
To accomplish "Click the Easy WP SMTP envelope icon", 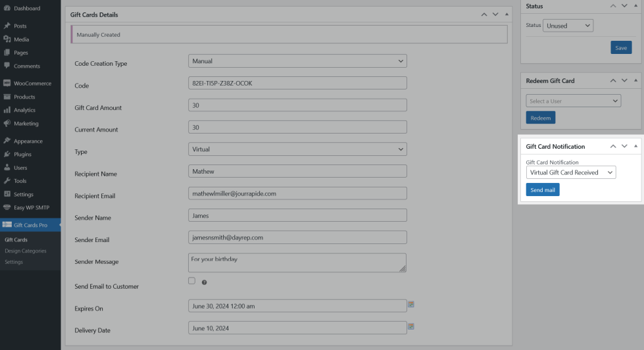I will click(x=7, y=207).
